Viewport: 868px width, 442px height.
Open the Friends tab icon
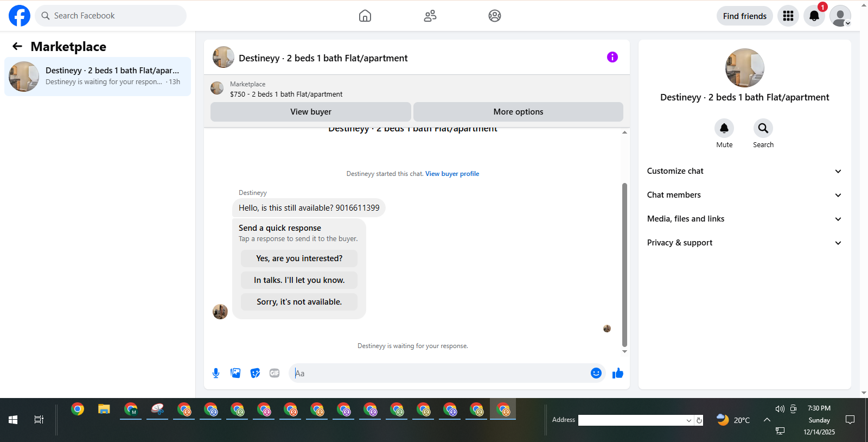[430, 16]
